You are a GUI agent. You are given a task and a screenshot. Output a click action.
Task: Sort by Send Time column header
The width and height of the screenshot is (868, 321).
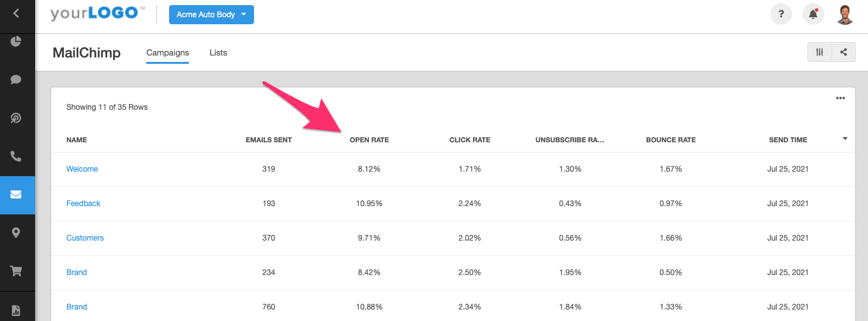(788, 140)
